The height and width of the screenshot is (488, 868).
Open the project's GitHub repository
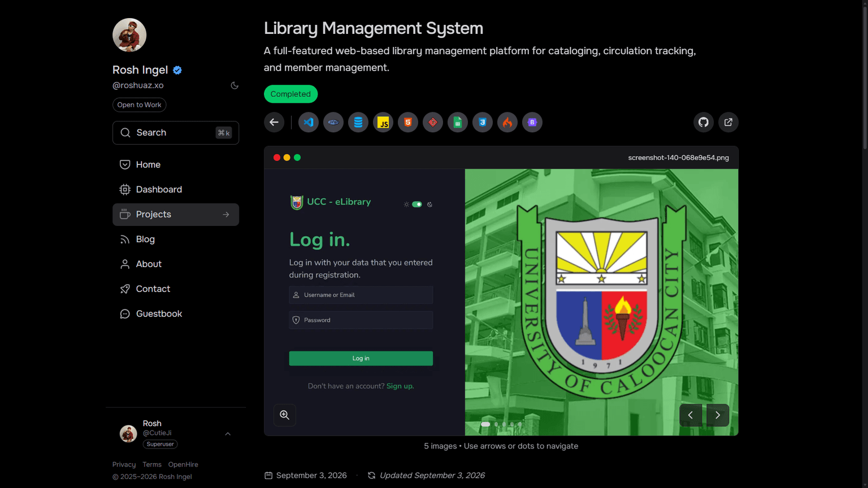coord(704,122)
